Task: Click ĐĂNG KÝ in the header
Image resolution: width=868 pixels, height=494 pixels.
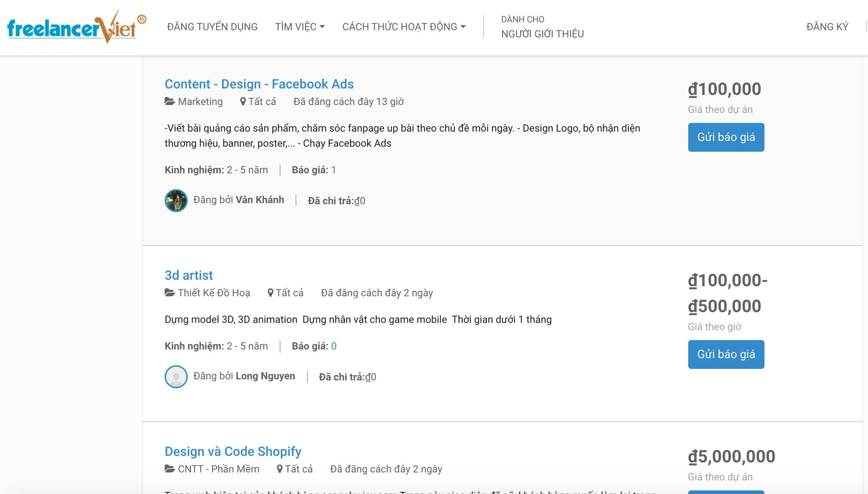Action: click(827, 27)
